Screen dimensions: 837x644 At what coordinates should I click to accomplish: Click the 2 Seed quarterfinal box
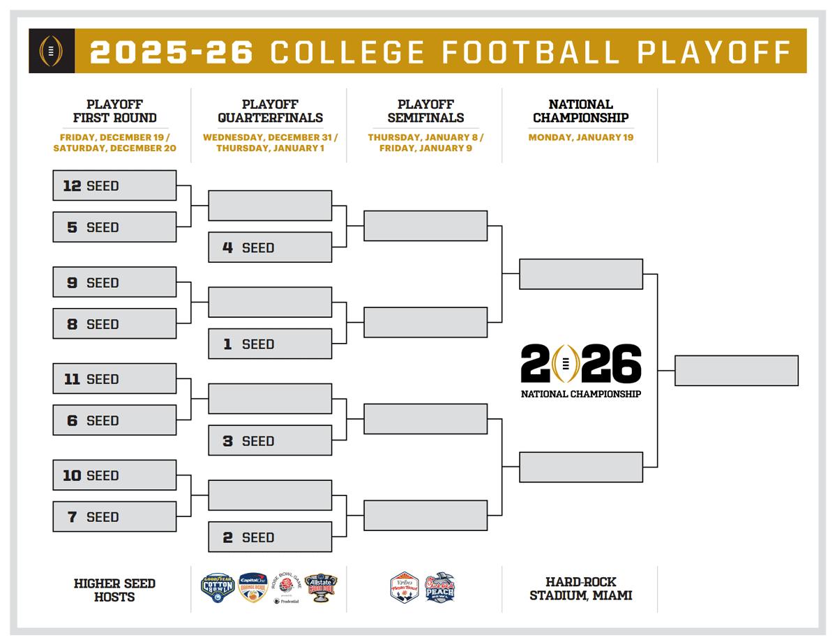click(270, 537)
